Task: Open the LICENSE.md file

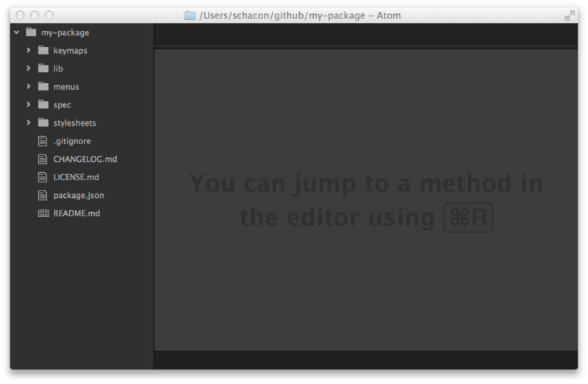Action: (x=76, y=177)
